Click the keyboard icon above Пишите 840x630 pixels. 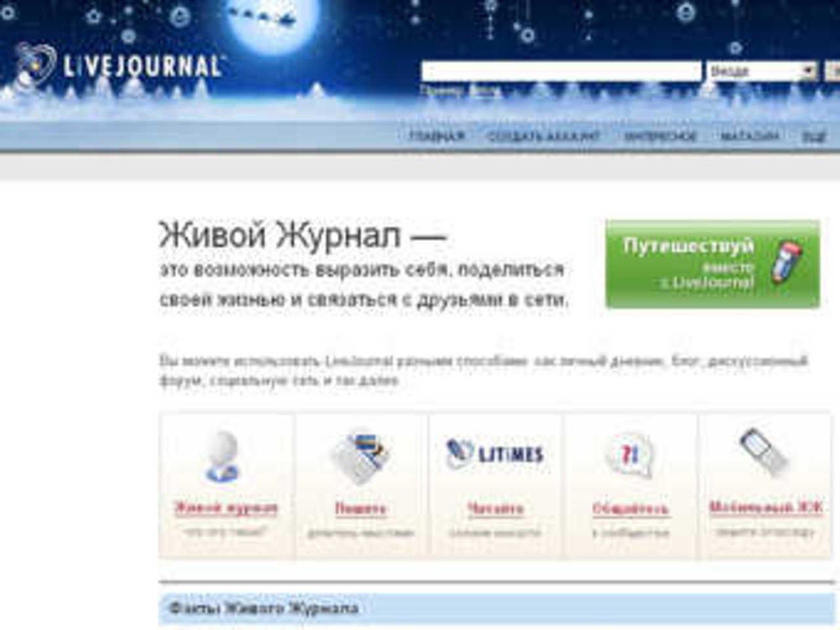(360, 457)
